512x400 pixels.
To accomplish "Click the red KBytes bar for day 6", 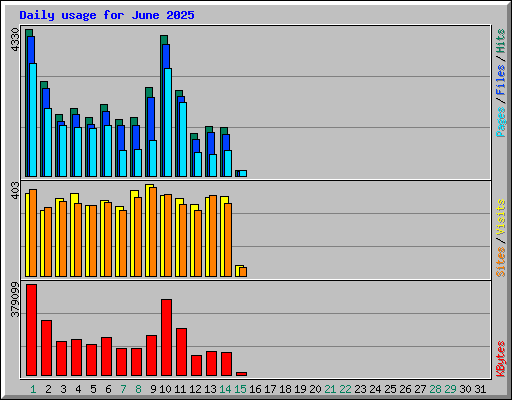I will 106,356.
